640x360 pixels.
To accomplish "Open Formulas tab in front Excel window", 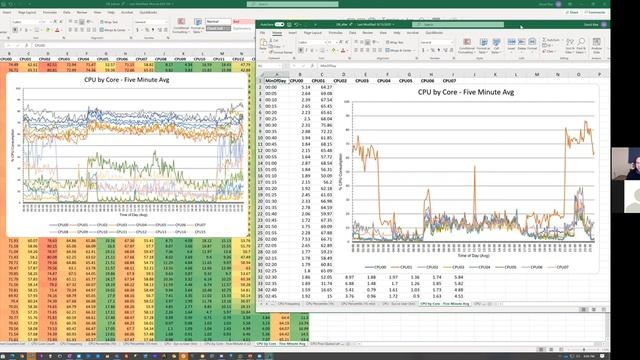I will (x=336, y=33).
